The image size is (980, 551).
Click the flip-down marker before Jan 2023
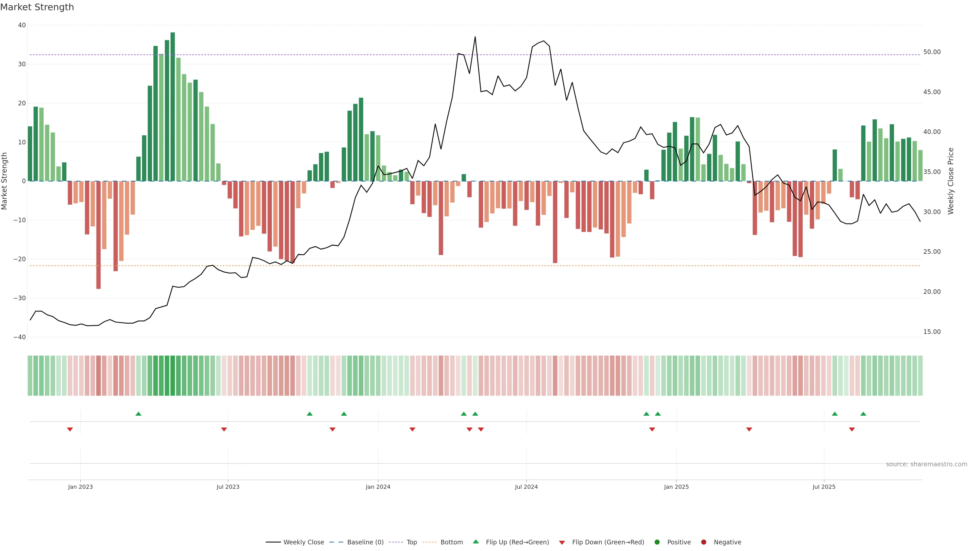pyautogui.click(x=70, y=429)
